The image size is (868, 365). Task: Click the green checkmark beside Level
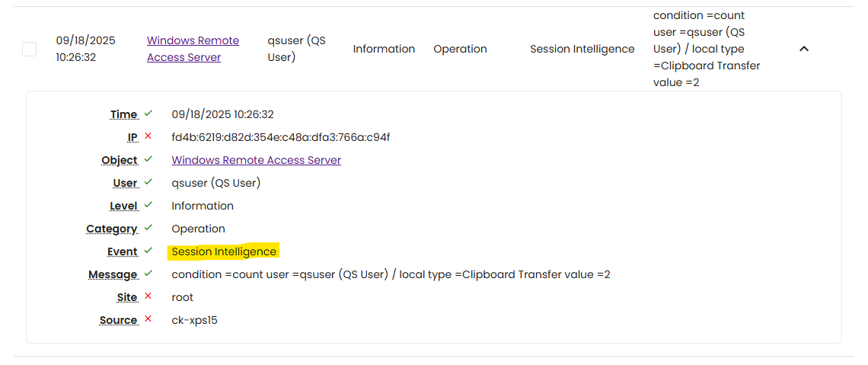(148, 205)
